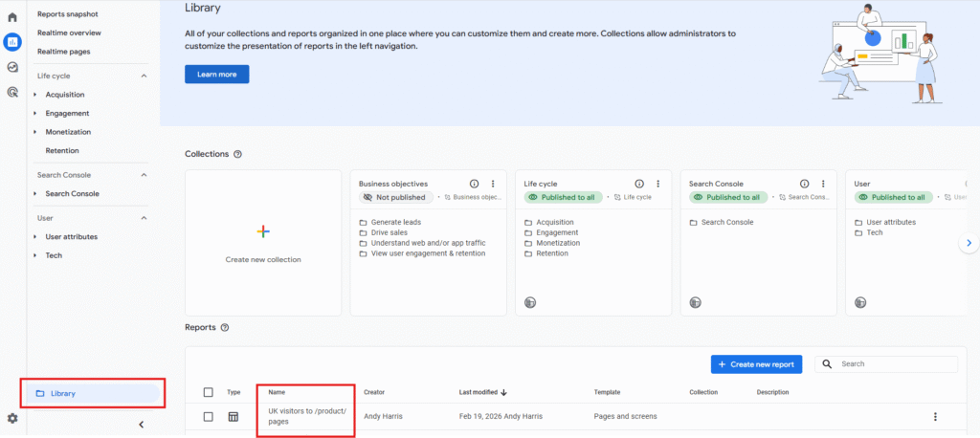Click the reports Search field
This screenshot has width=980, height=438.
[886, 364]
